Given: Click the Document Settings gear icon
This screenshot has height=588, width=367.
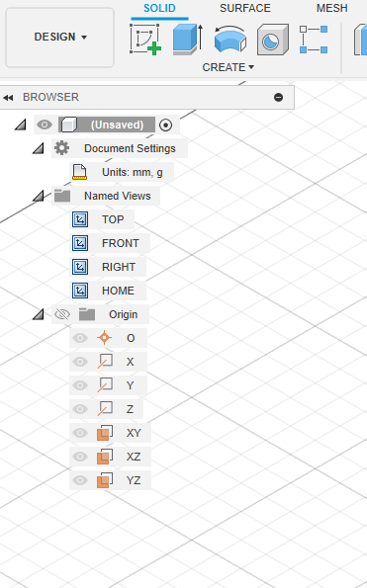Looking at the screenshot, I should pos(61,148).
